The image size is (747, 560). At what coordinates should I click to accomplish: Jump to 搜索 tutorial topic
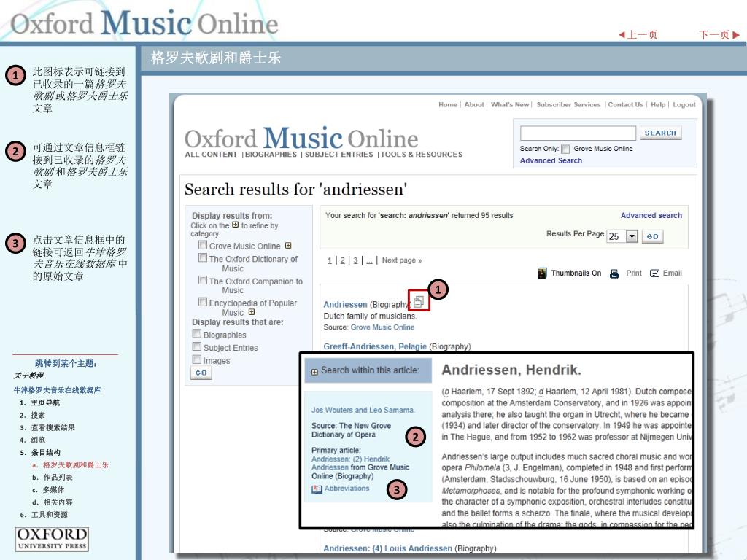coord(38,415)
